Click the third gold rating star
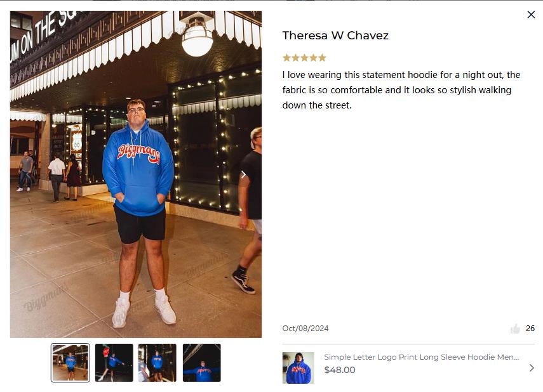 pyautogui.click(x=304, y=58)
